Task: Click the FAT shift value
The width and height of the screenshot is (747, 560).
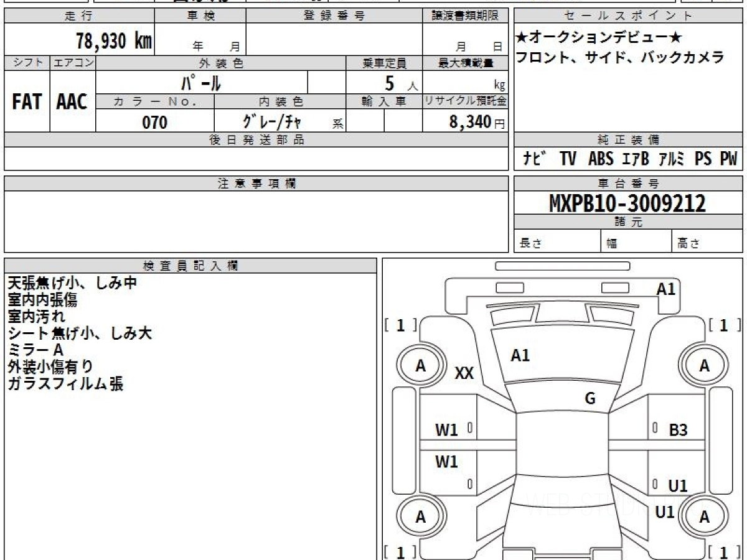Action: (x=27, y=101)
